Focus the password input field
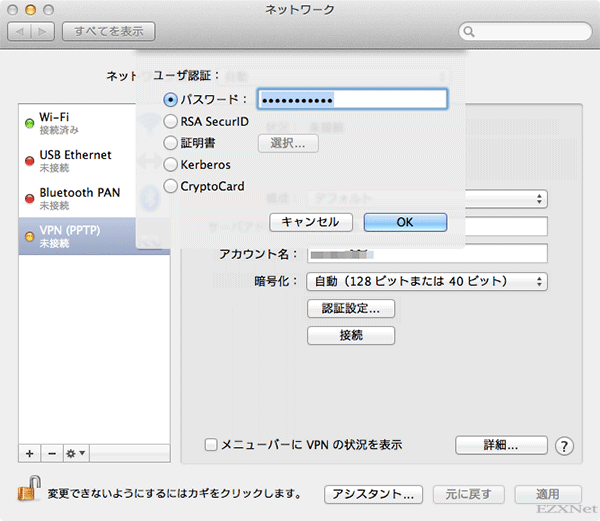The image size is (600, 521). coord(352,99)
